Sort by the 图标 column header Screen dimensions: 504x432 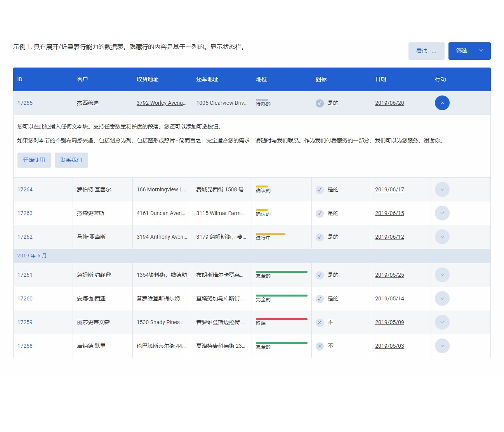tap(321, 79)
